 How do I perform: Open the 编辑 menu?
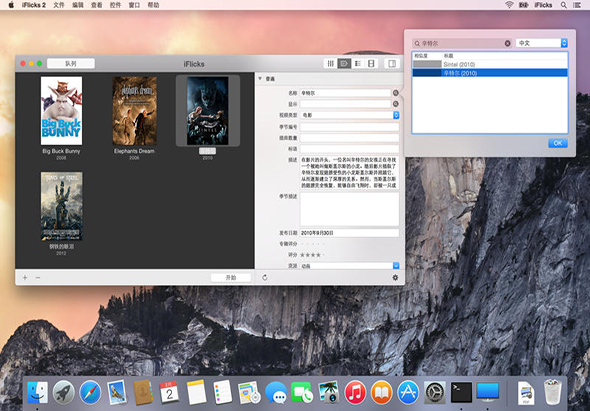78,5
